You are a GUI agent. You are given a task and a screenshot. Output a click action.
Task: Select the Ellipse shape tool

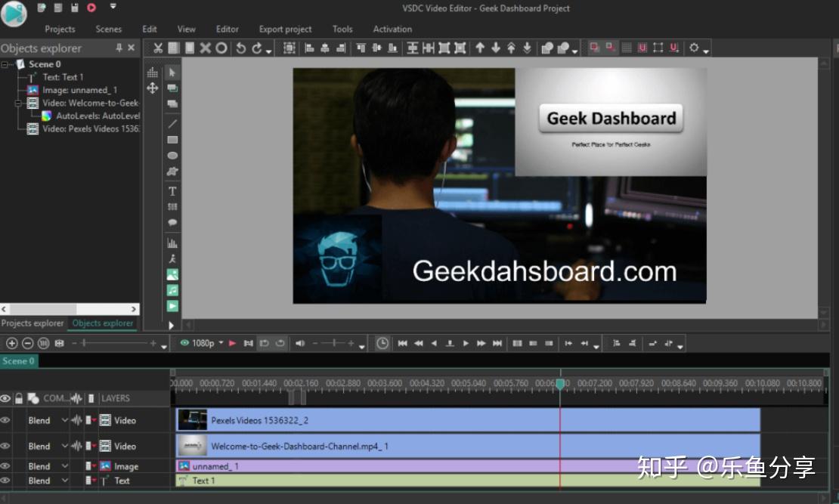coord(172,156)
